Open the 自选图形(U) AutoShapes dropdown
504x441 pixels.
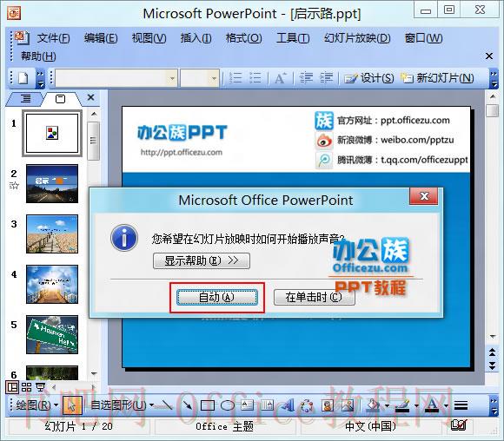pyautogui.click(x=123, y=405)
